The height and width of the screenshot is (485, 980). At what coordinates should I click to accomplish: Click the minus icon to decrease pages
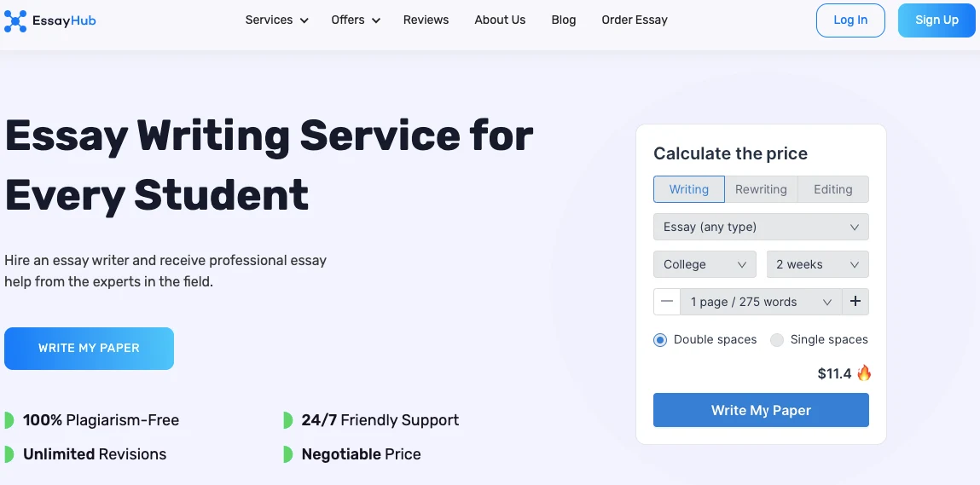(667, 302)
